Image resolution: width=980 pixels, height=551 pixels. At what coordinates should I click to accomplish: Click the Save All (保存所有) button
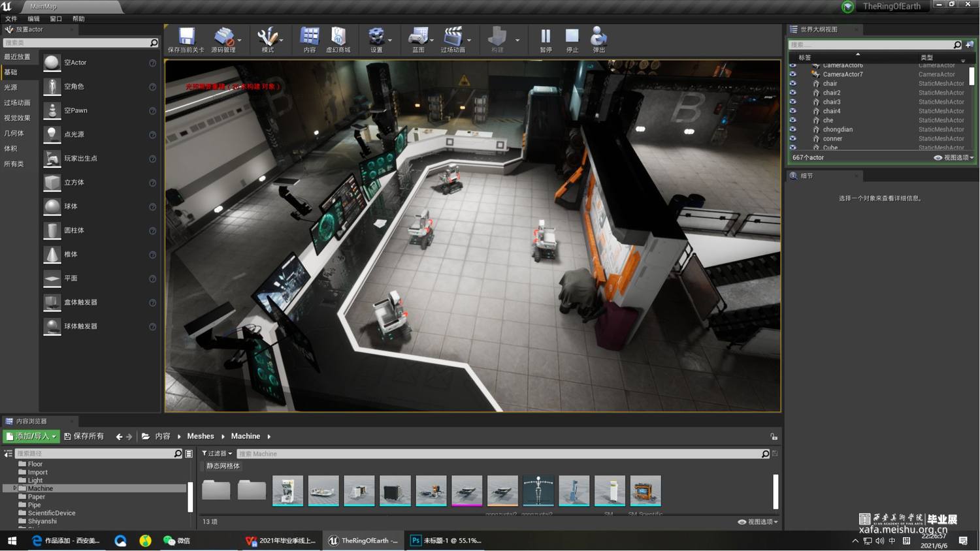pyautogui.click(x=84, y=436)
